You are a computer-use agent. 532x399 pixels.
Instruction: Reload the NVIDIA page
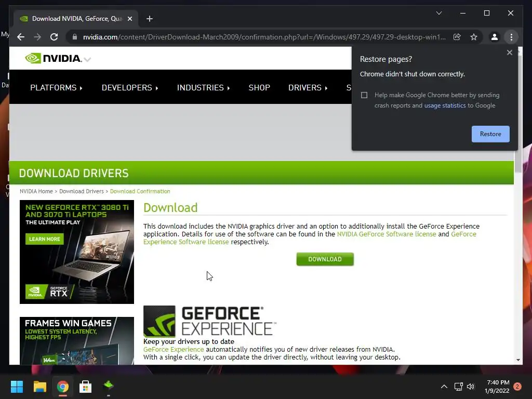(54, 37)
